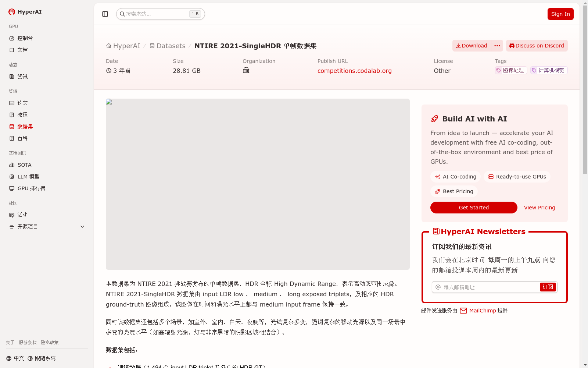Open the 跟随系统 theme selector
Screen dimensions: 588x368
pyautogui.click(x=42, y=358)
